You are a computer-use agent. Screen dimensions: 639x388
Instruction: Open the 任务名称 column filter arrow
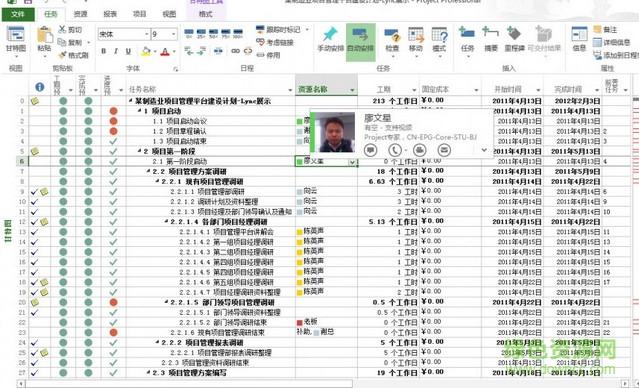pyautogui.click(x=290, y=90)
